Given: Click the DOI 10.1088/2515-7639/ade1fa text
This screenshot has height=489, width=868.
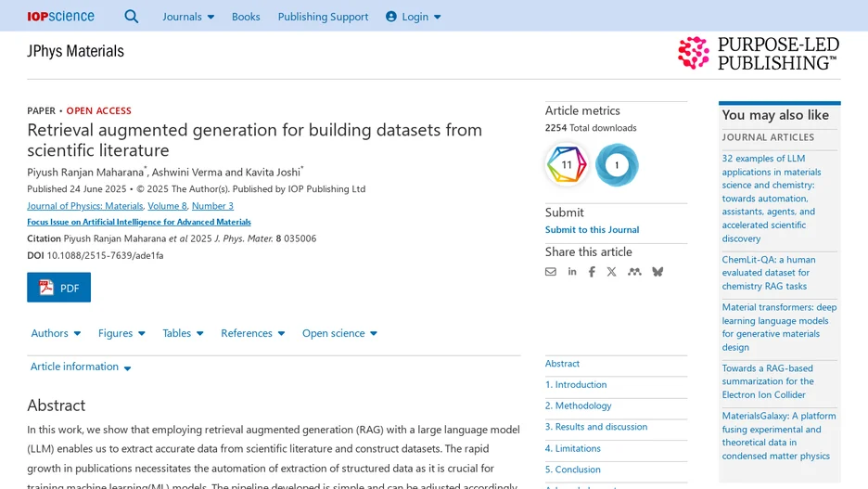Looking at the screenshot, I should click(x=105, y=256).
